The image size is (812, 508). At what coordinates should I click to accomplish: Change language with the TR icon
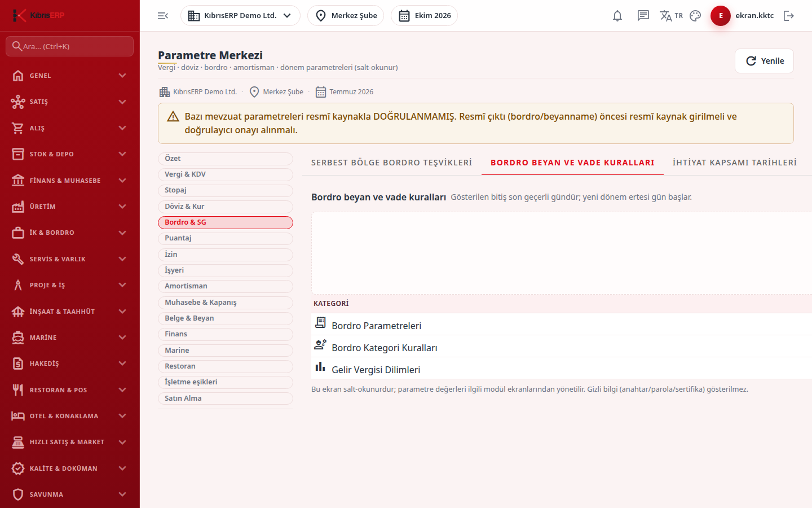(671, 16)
